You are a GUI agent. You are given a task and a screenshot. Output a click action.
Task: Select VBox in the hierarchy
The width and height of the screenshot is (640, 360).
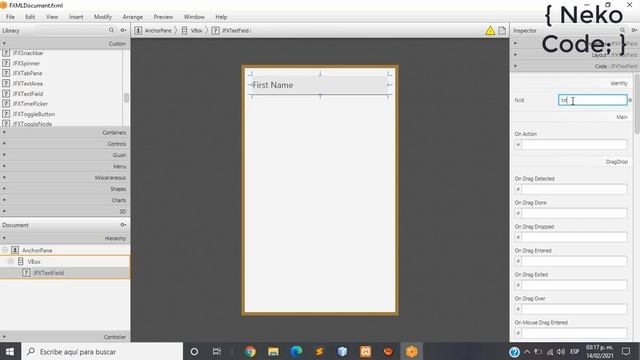click(x=34, y=262)
